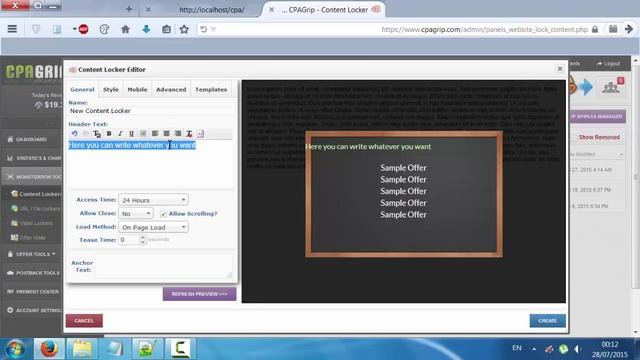Screen dimensions: 640x360
Task: Open a new browser tab
Action: [129, 9]
